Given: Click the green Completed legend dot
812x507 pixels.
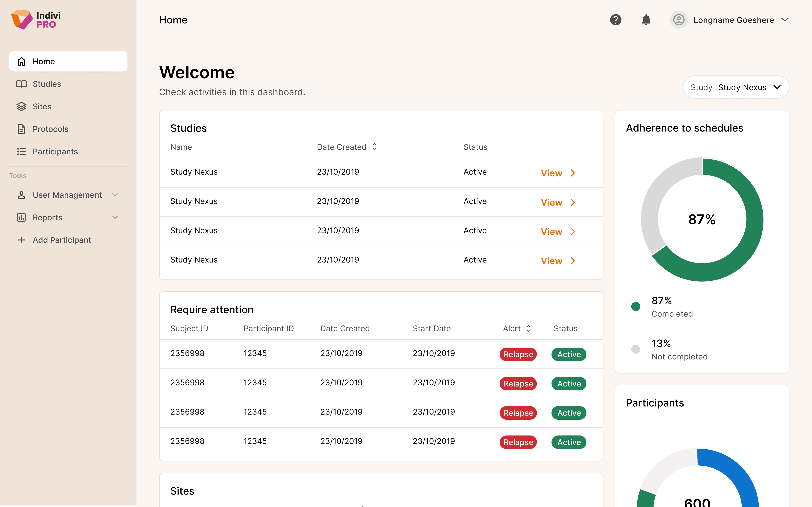Looking at the screenshot, I should (x=636, y=306).
